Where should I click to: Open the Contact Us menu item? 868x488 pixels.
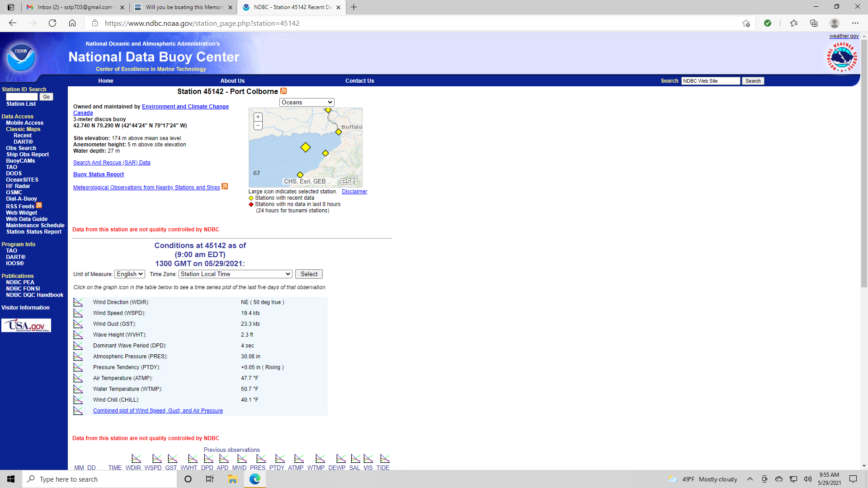pyautogui.click(x=360, y=81)
